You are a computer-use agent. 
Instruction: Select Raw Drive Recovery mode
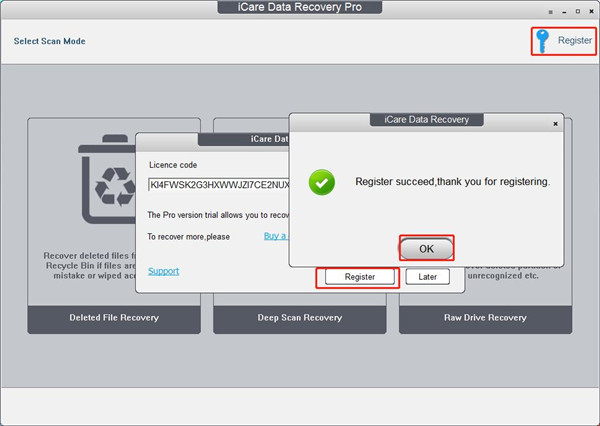tap(485, 318)
